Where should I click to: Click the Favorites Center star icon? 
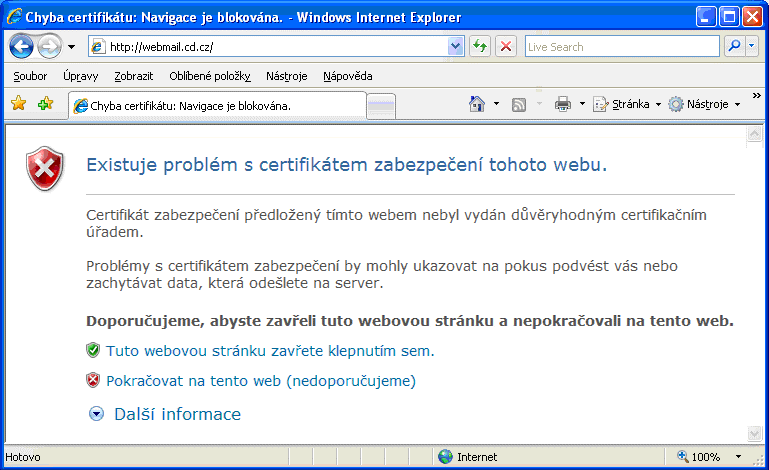pyautogui.click(x=18, y=104)
